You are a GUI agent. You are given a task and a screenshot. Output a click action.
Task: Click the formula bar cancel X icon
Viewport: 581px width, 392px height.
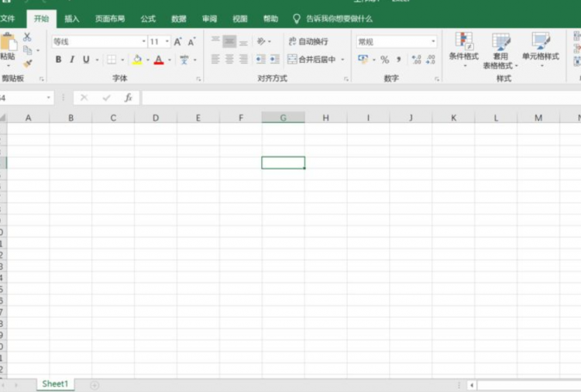pyautogui.click(x=84, y=98)
